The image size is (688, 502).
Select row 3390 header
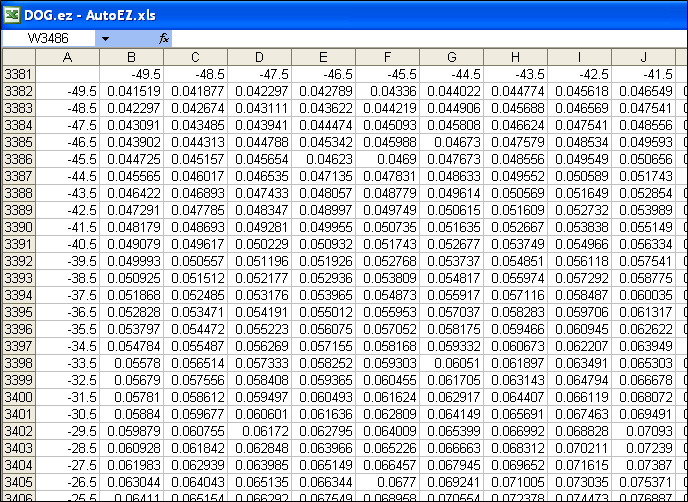pyautogui.click(x=17, y=227)
